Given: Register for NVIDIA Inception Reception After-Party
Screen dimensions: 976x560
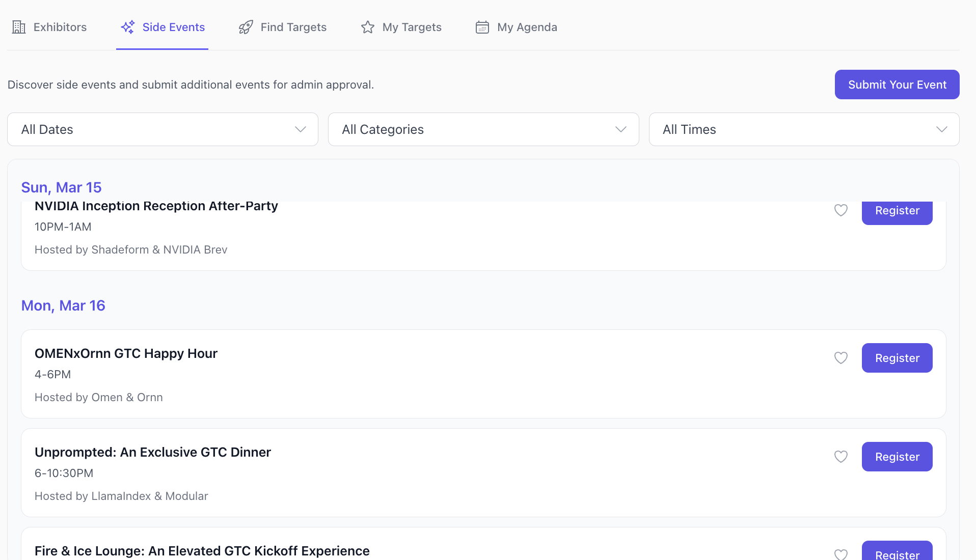Looking at the screenshot, I should [897, 212].
